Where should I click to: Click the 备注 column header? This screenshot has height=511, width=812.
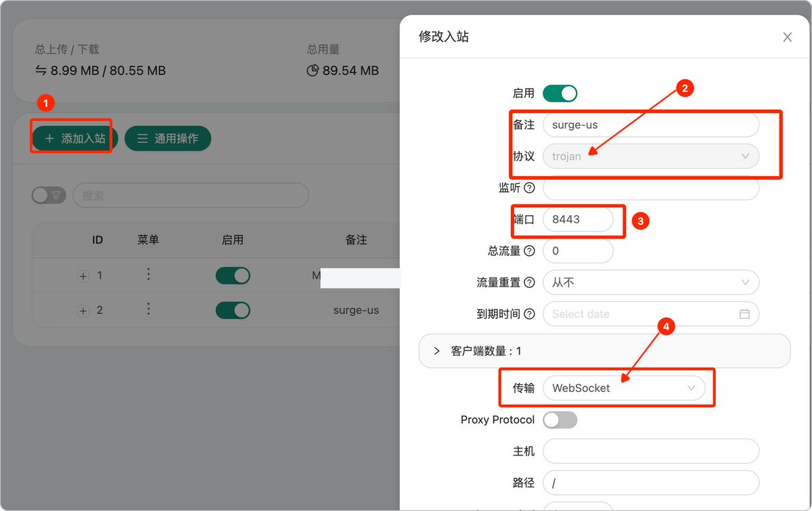click(356, 240)
